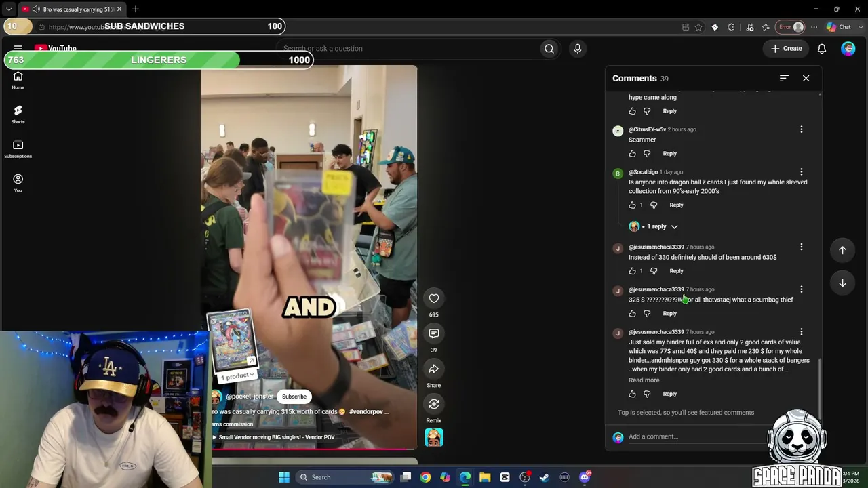Screen dimensions: 868x488
Task: Expand the '1 product' dropdown
Action: pyautogui.click(x=237, y=376)
